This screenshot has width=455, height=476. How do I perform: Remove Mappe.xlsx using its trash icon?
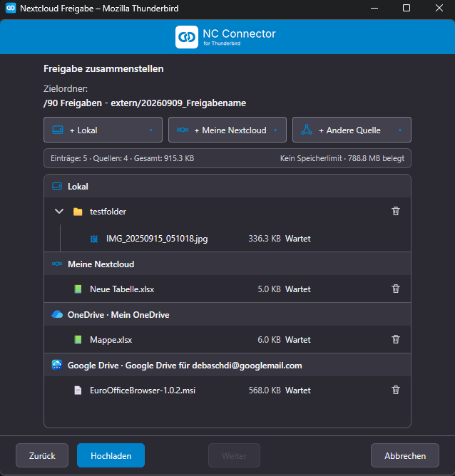click(396, 339)
